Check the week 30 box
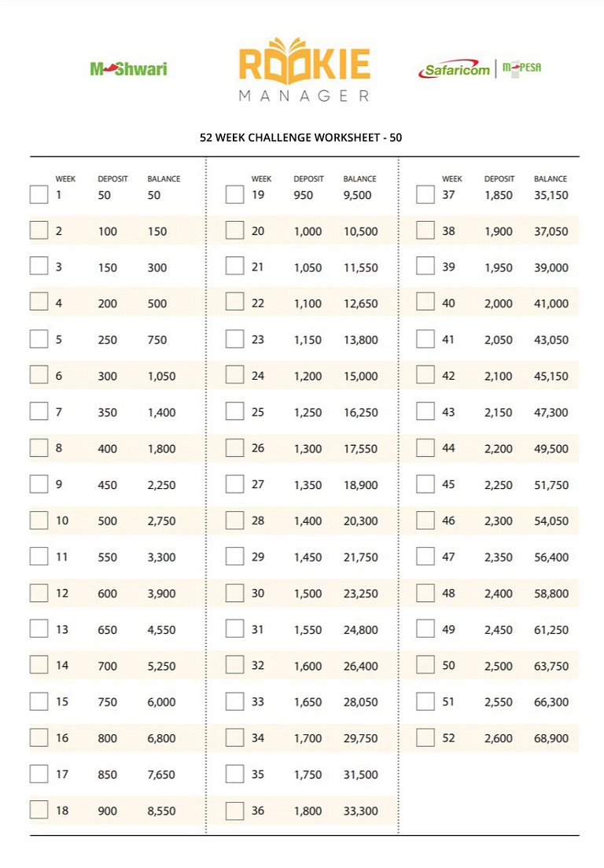604x868 pixels. pos(234,593)
